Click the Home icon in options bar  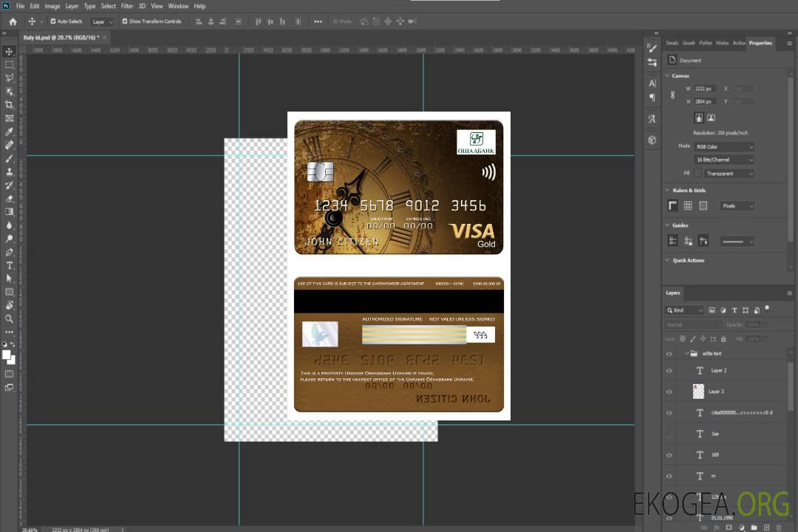[13, 21]
